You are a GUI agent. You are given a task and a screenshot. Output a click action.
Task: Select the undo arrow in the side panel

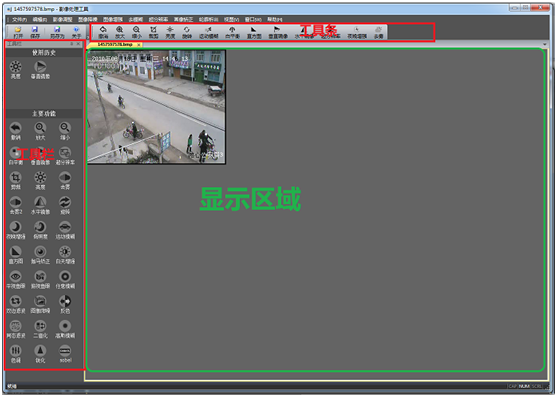tap(16, 131)
